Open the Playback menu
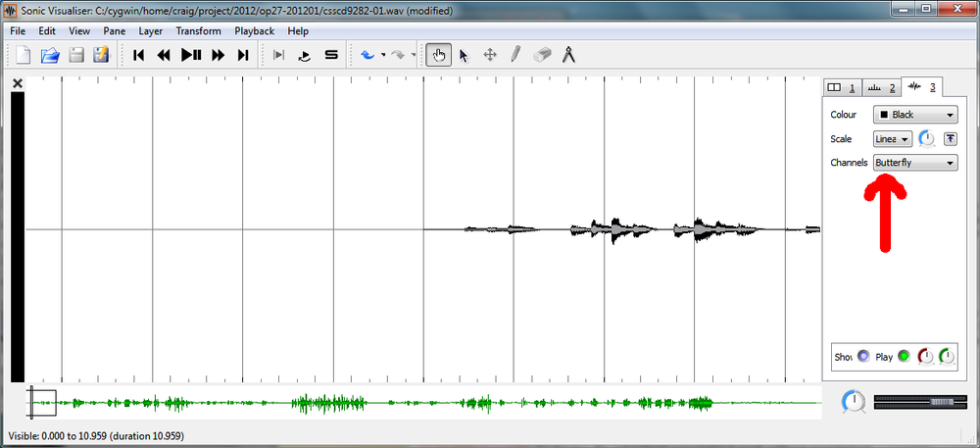Image resolution: width=980 pixels, height=448 pixels. point(254,30)
